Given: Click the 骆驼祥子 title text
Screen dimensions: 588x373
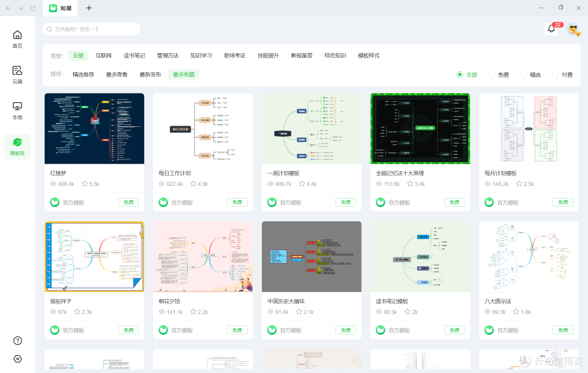Looking at the screenshot, I should coord(61,301).
